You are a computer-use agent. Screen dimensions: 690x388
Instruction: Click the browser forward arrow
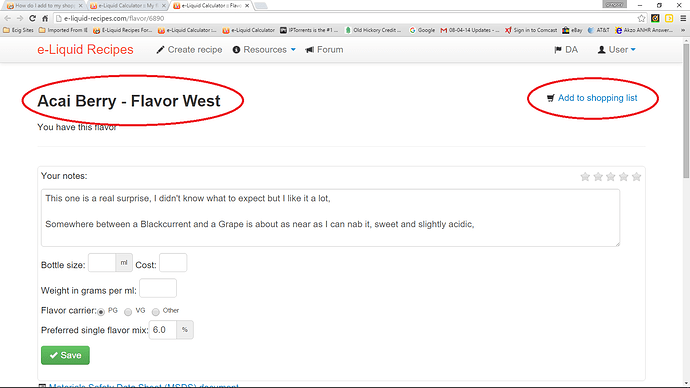(x=20, y=18)
